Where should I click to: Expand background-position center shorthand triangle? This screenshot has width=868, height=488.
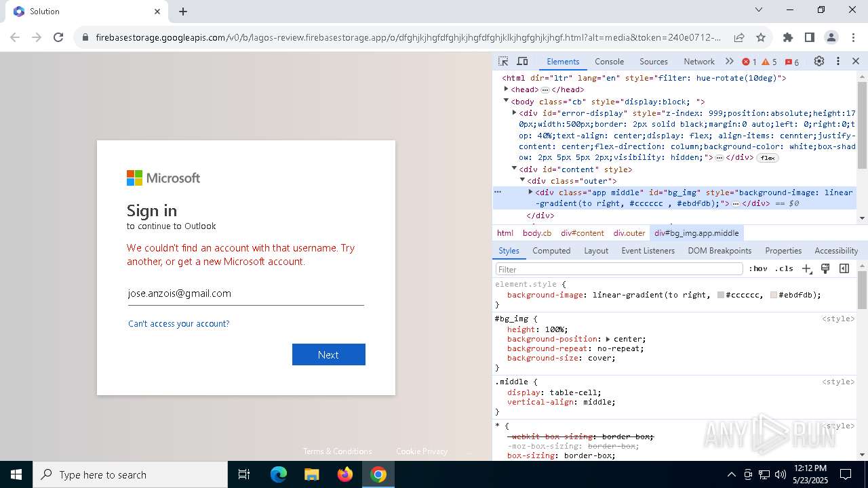608,339
